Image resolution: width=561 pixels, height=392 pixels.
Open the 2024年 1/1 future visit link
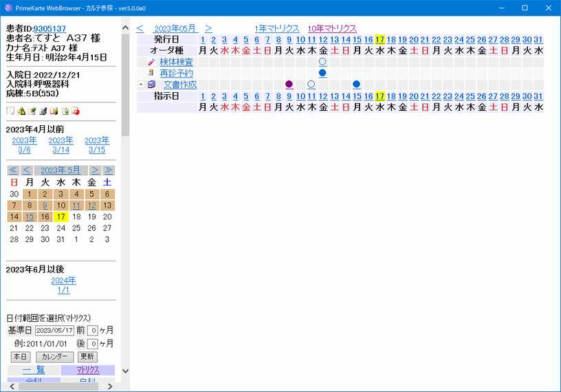point(63,285)
